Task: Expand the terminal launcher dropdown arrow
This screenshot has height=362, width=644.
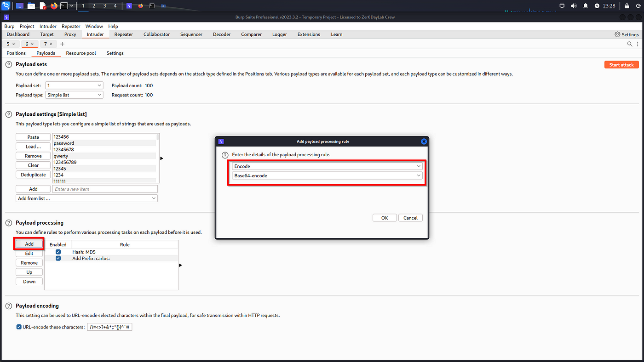Action: pyautogui.click(x=72, y=6)
